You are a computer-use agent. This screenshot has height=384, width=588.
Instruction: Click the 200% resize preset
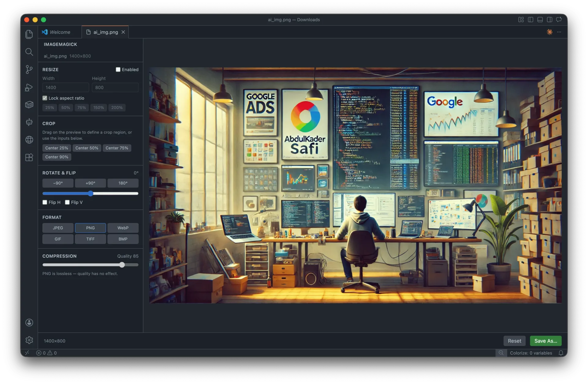pos(117,107)
